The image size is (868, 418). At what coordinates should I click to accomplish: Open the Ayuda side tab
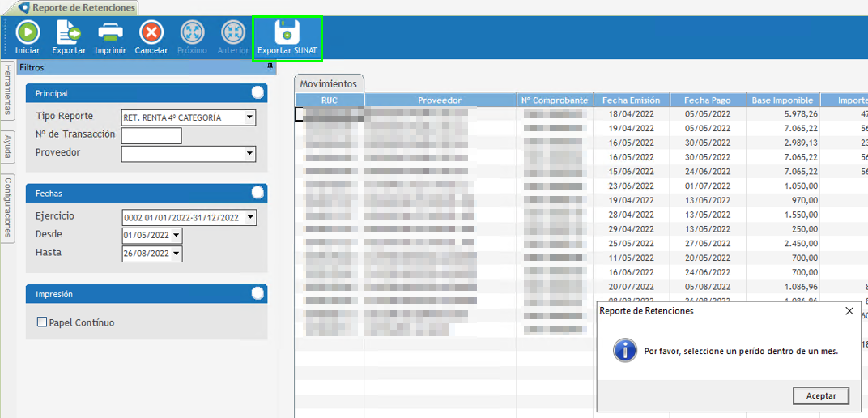coord(8,146)
